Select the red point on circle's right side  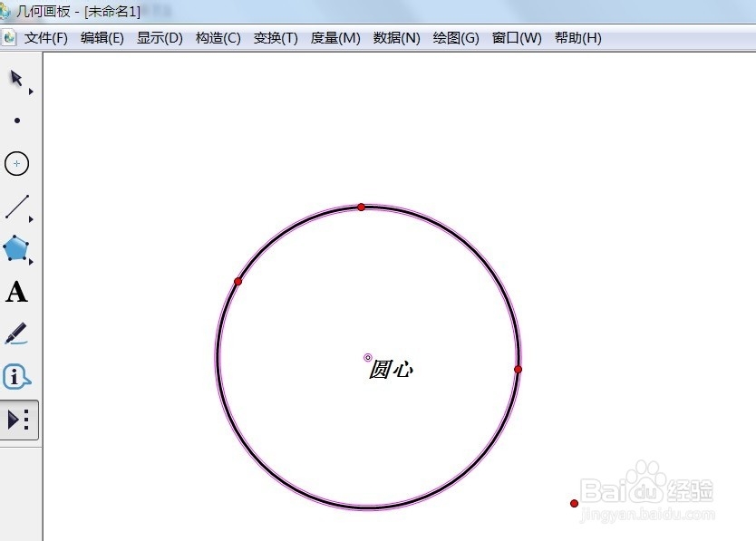[x=518, y=370]
